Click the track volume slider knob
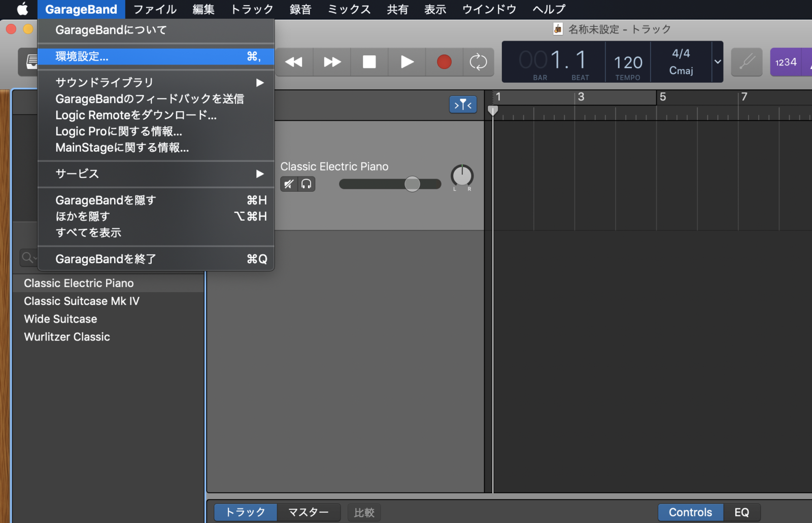The height and width of the screenshot is (523, 812). (412, 184)
